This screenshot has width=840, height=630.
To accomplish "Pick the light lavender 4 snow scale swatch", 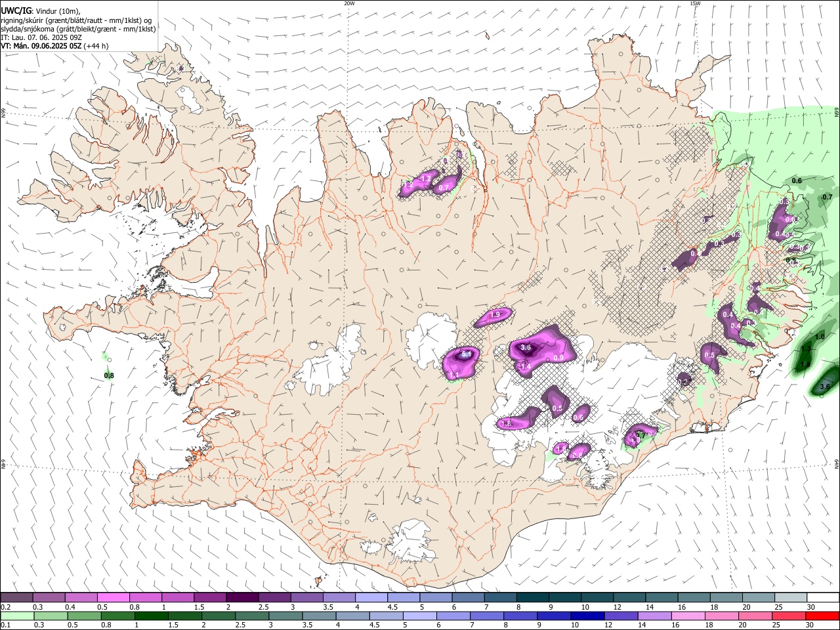I will pyautogui.click(x=370, y=598).
